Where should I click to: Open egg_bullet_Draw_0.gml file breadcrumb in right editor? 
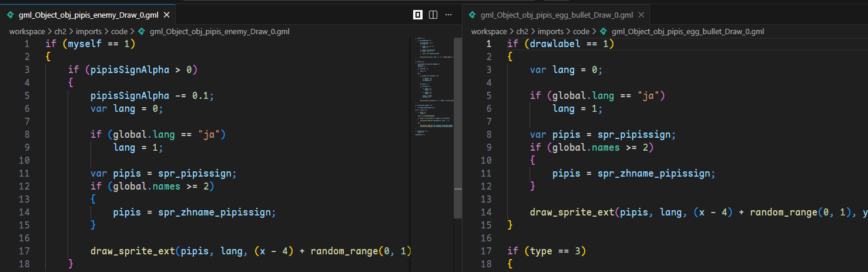click(688, 31)
